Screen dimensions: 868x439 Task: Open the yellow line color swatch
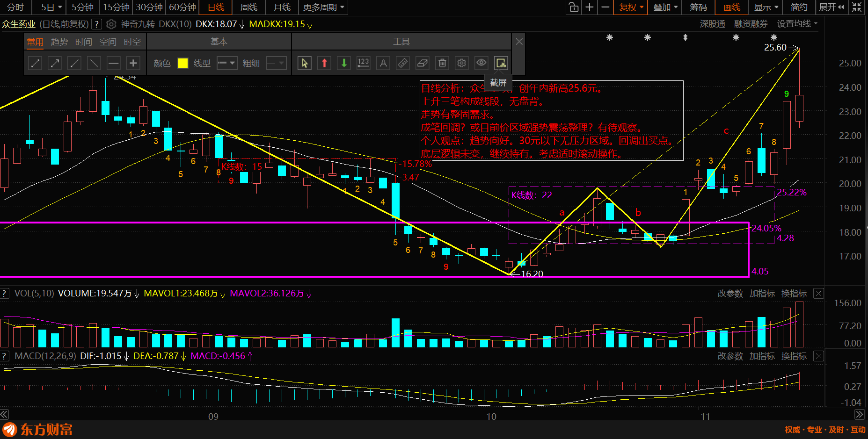coord(183,63)
